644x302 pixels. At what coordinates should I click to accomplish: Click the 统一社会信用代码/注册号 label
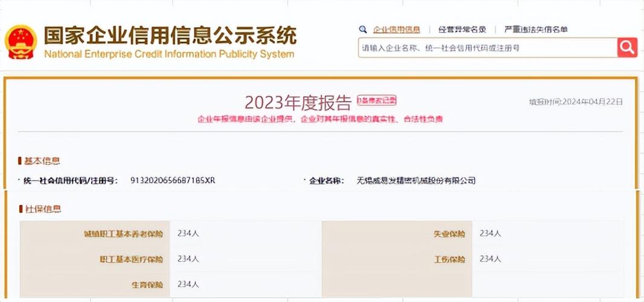(x=71, y=181)
